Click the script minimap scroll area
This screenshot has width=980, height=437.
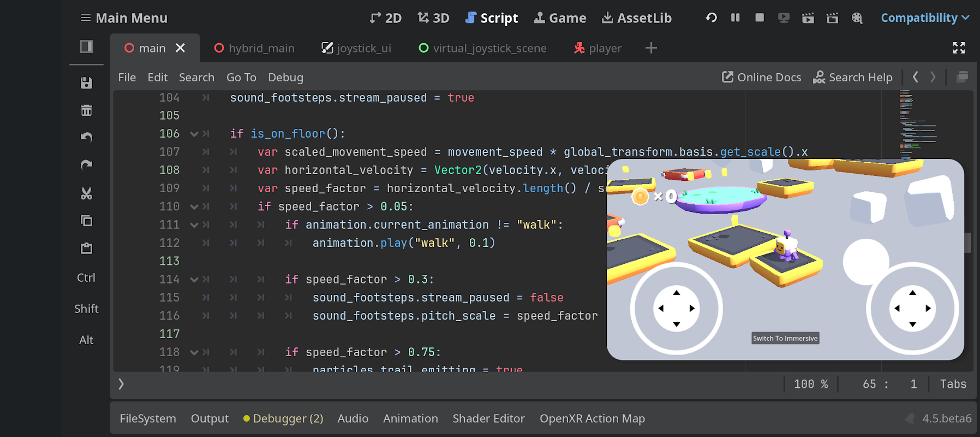[917, 126]
